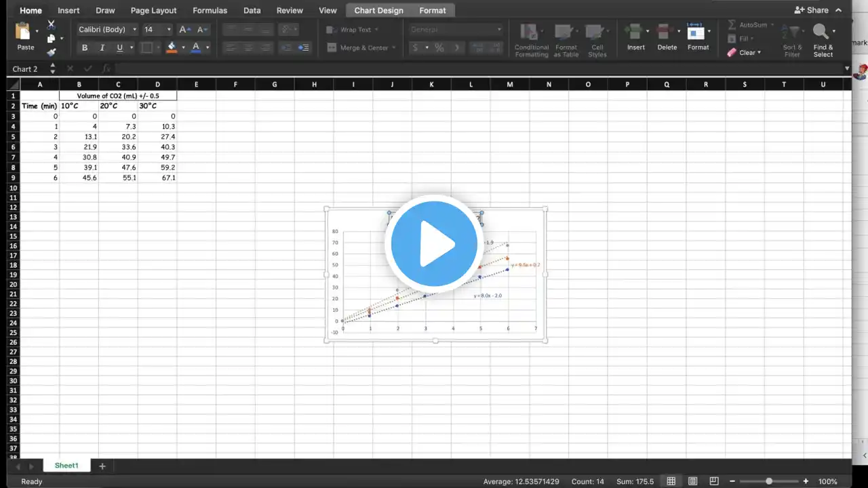Add a new sheet with plus icon
868x488 pixels.
(x=102, y=466)
